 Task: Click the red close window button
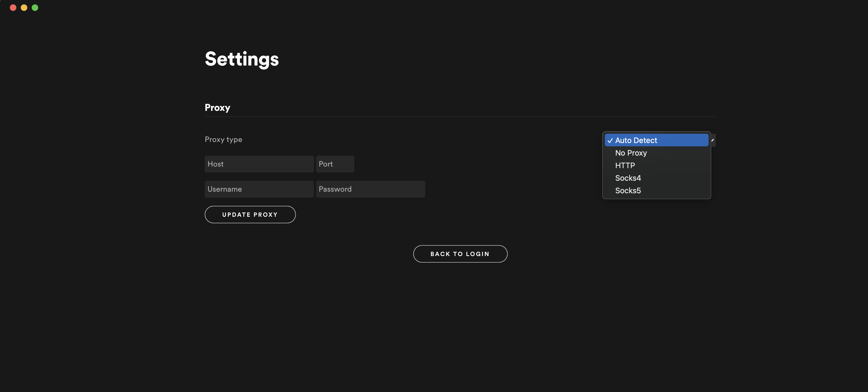(x=13, y=7)
